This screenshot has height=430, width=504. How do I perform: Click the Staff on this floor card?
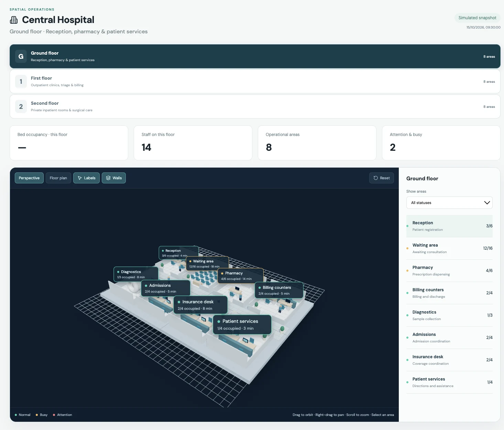[193, 143]
